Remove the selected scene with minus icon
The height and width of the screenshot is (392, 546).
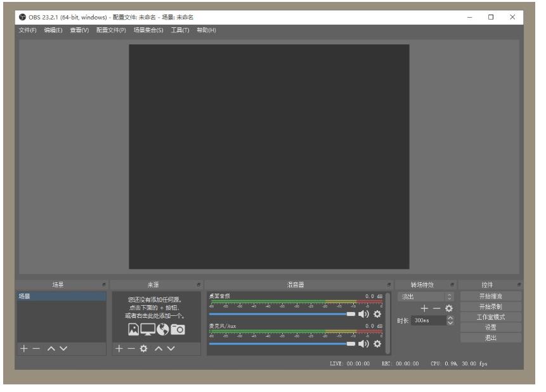pos(35,349)
